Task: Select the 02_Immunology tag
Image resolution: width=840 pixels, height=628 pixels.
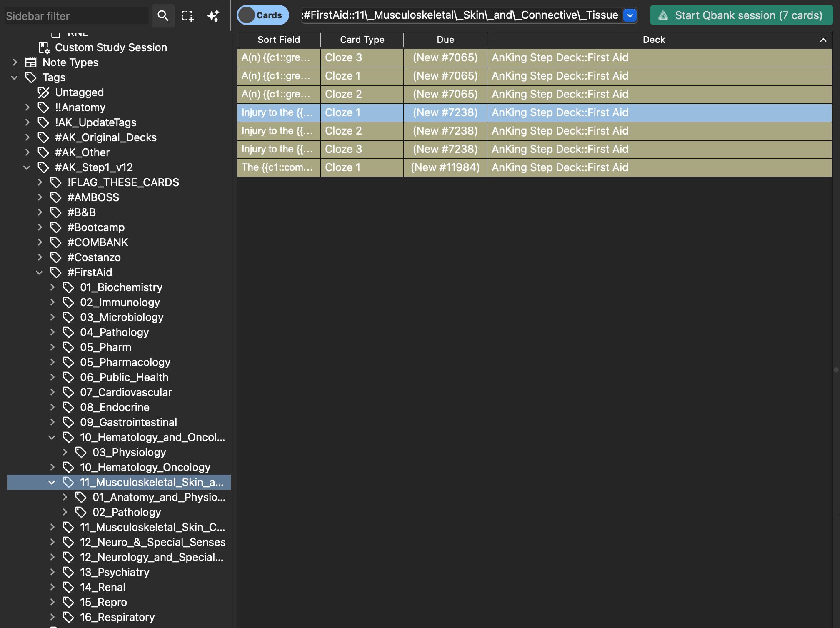Action: coord(120,302)
